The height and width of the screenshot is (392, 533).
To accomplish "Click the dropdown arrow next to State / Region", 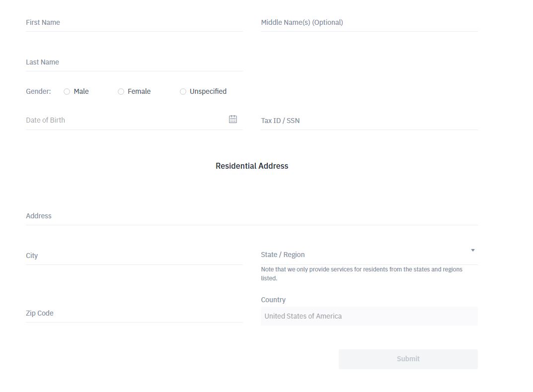I will click(472, 250).
